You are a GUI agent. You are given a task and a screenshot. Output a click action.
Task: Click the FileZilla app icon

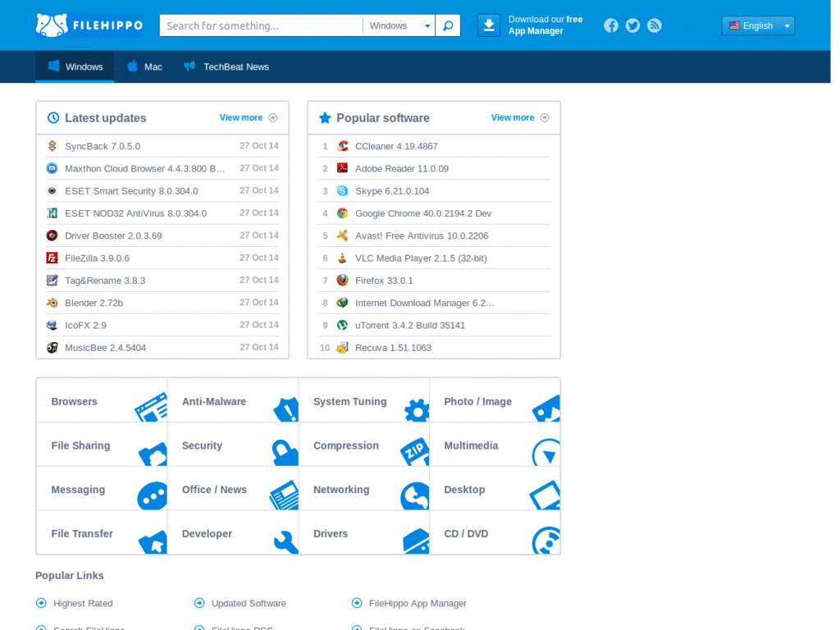click(x=52, y=258)
